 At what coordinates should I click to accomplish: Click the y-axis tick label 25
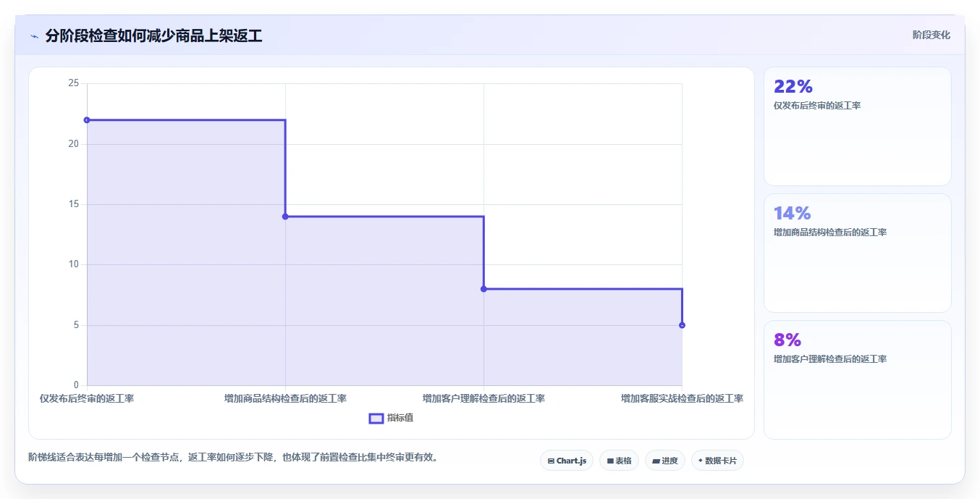pos(73,83)
